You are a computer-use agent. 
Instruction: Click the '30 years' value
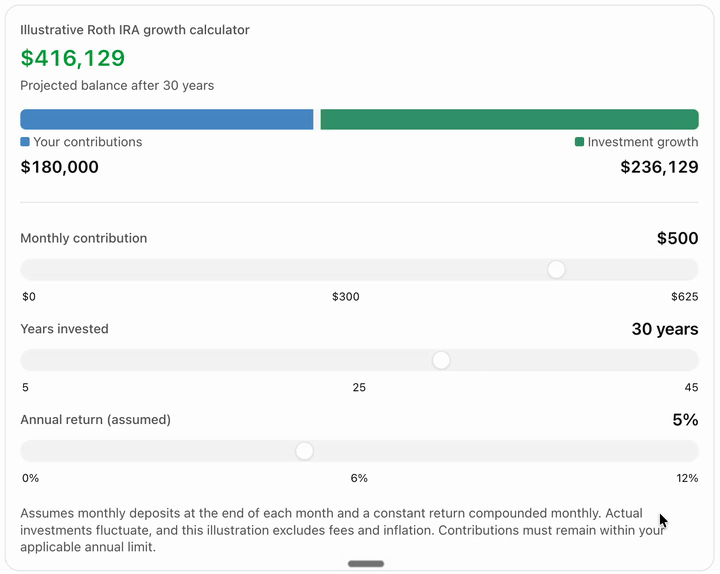click(665, 329)
